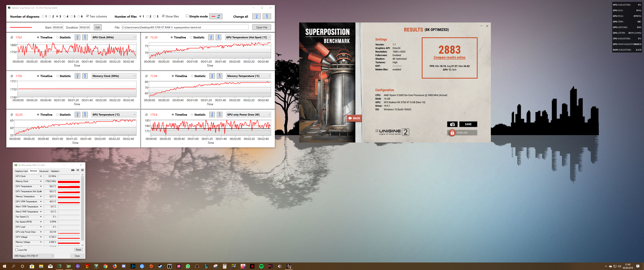This screenshot has height=270, width=644.
Task: Open AMD Radeon RX 5700 XT selector
Action: point(34,256)
